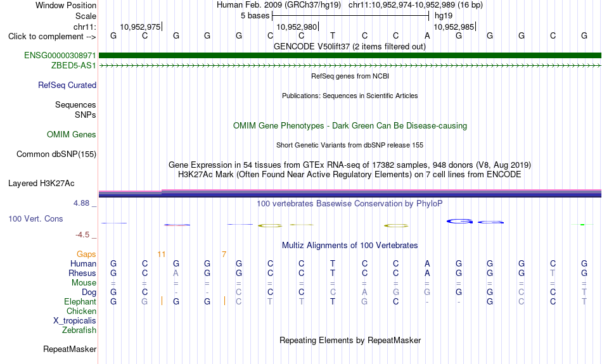The height and width of the screenshot is (364, 602).
Task: Click the Sequences track label
Action: pos(75,104)
